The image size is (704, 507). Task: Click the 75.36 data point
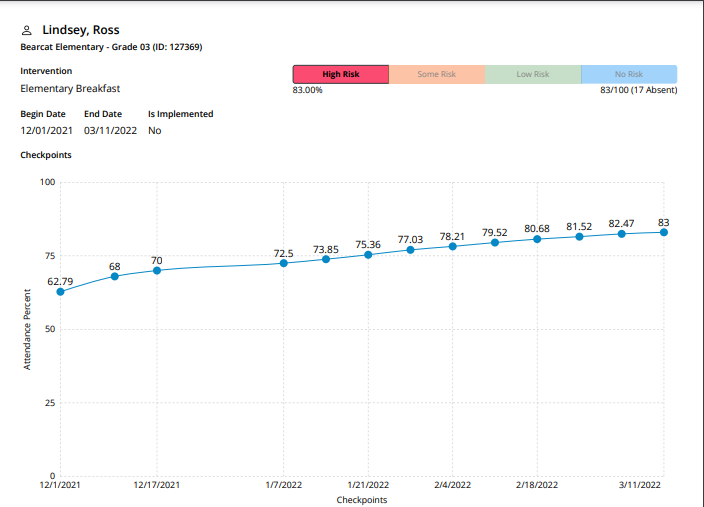point(368,255)
